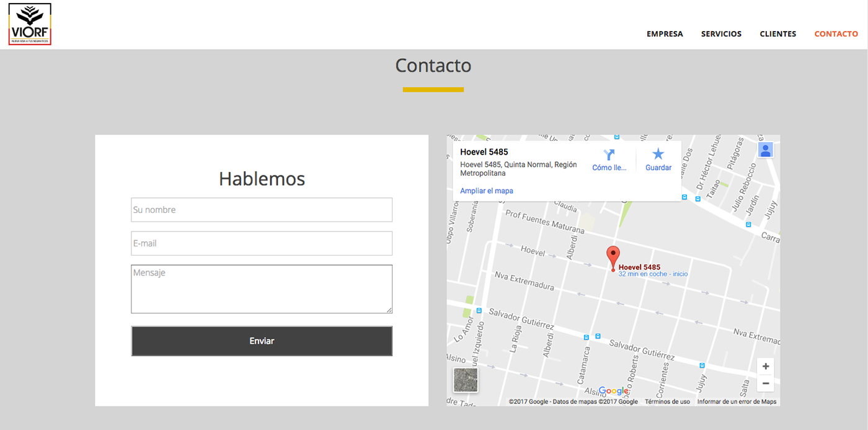868x430 pixels.
Task: Open the Empresa menu item
Action: coord(665,34)
